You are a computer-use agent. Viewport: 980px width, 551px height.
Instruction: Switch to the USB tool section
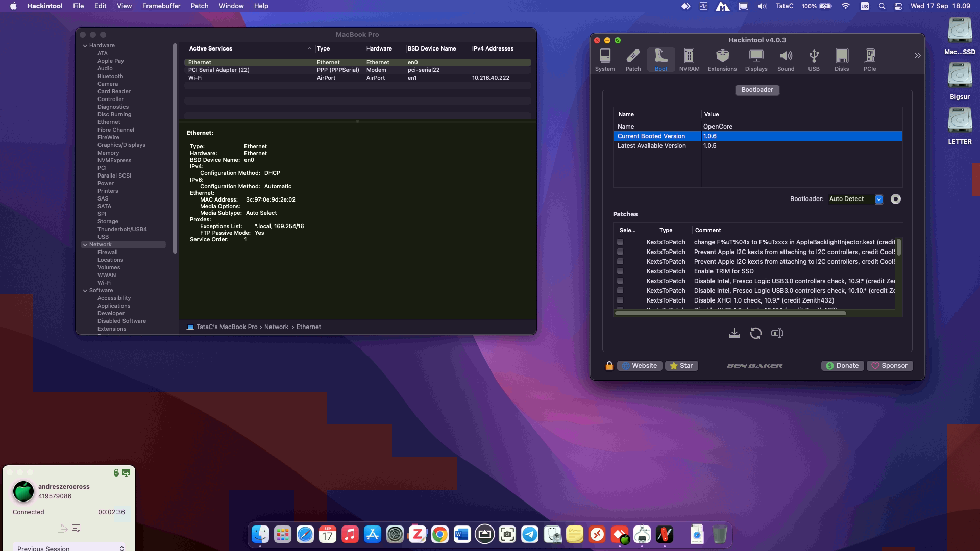(x=814, y=60)
